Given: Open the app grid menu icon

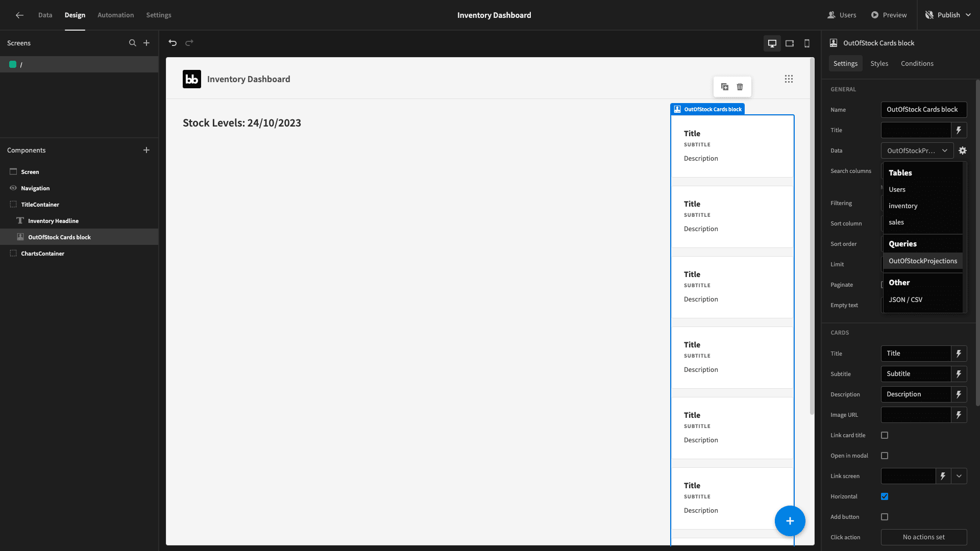Looking at the screenshot, I should coord(789,79).
